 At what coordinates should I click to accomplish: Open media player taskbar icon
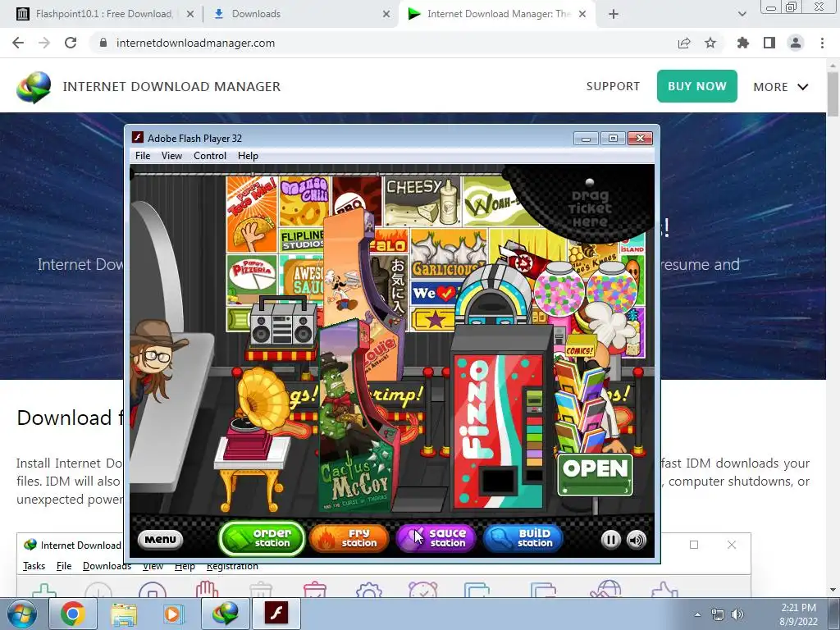click(173, 614)
